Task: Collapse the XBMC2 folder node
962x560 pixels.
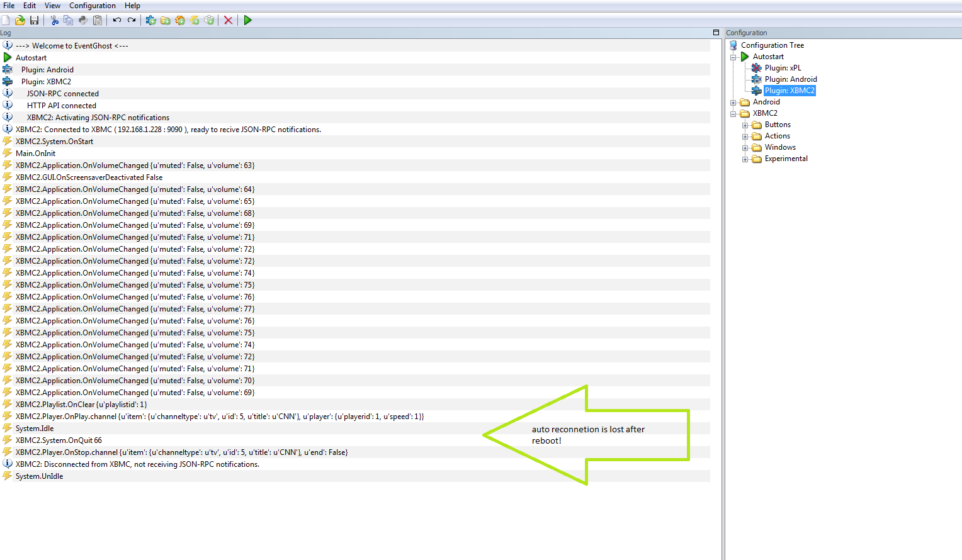Action: 733,114
